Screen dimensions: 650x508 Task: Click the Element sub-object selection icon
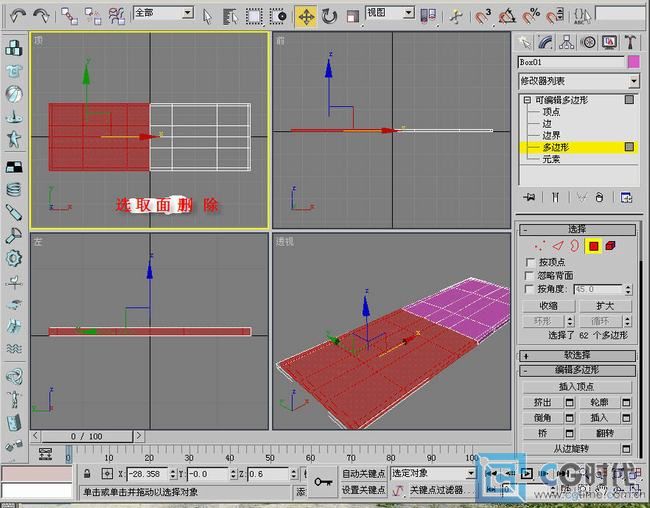[610, 246]
